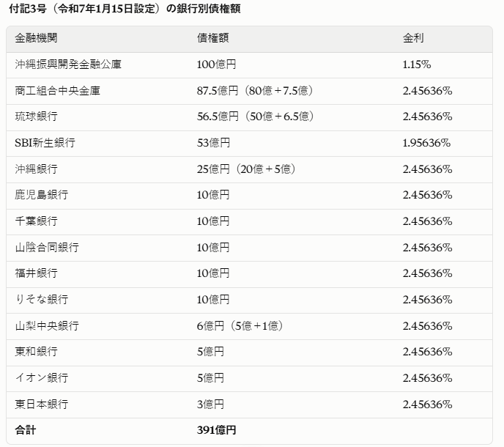504x447 pixels.
Task: Click the 債権額 column header
Action: 212,38
